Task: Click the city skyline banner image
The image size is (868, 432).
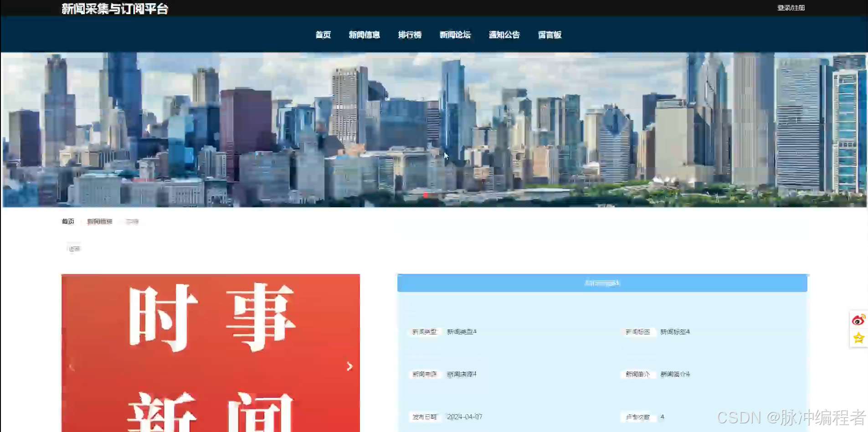Action: tap(435, 130)
